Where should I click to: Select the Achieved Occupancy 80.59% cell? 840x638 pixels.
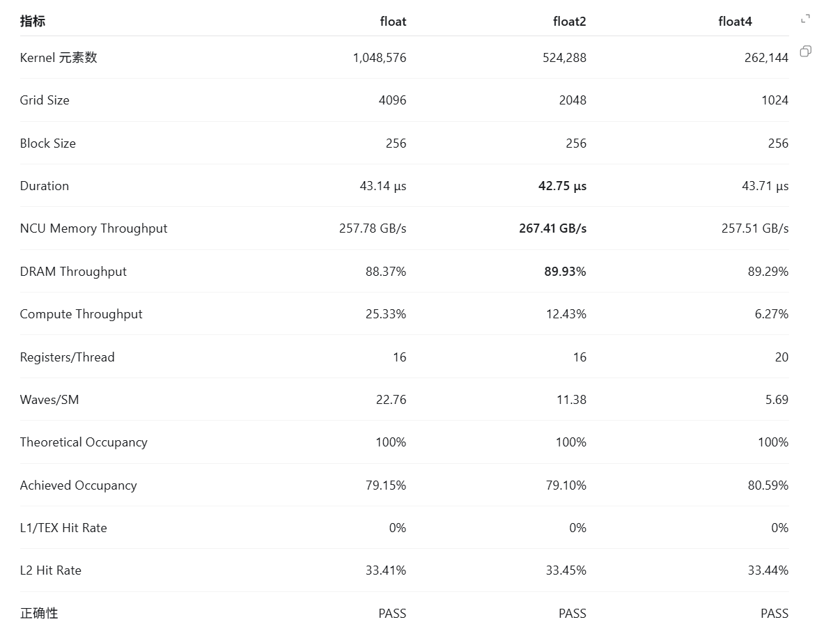click(768, 485)
